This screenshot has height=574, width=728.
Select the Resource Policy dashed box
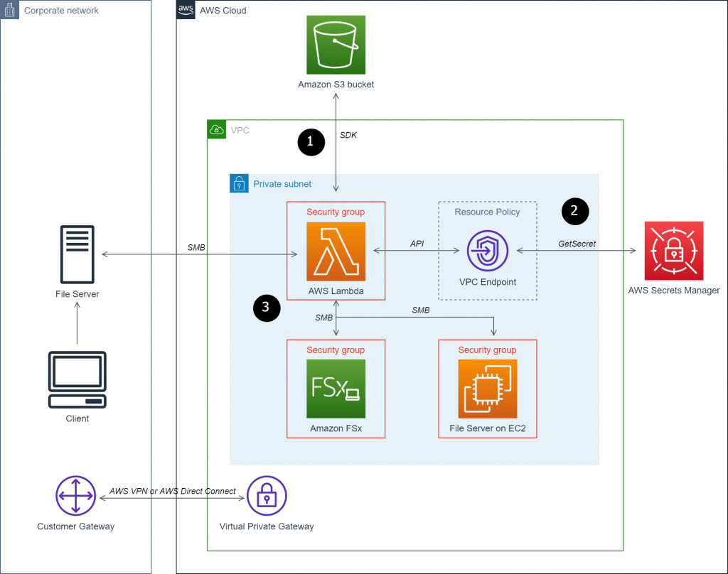[x=487, y=212]
